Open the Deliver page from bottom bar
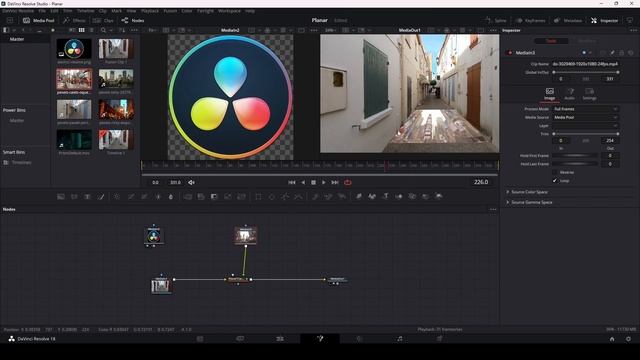Screen dimensions: 640x360 (x=440, y=339)
